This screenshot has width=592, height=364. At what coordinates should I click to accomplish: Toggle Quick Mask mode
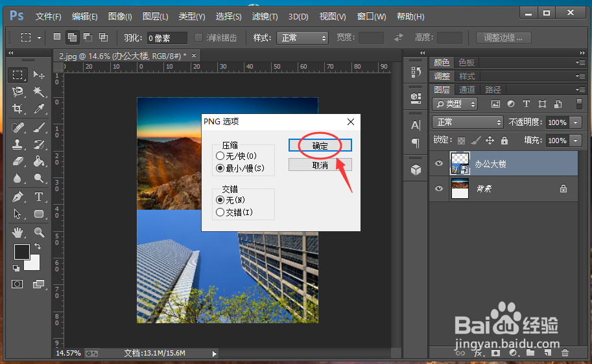click(x=18, y=284)
